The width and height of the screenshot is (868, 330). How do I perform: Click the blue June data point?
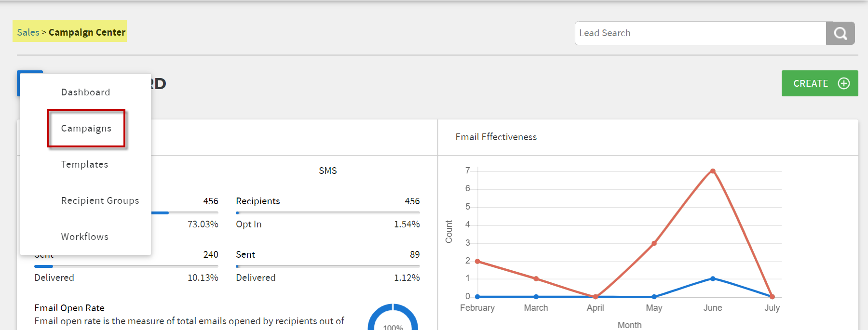coord(713,278)
